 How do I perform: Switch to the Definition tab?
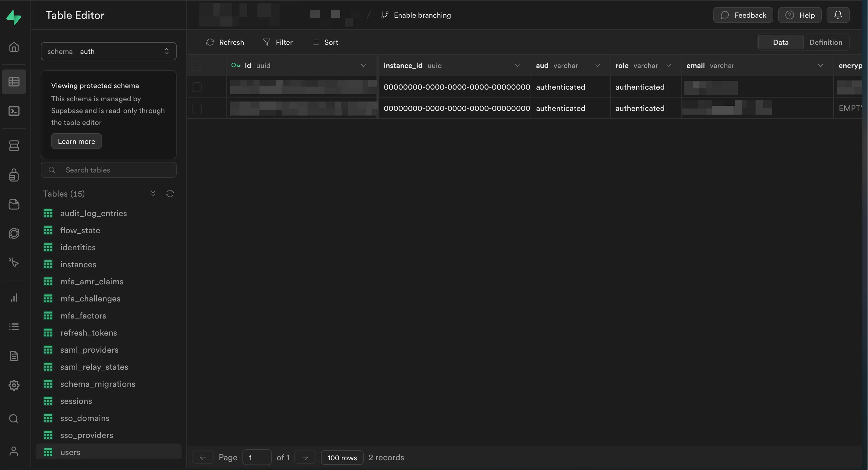[x=826, y=42]
